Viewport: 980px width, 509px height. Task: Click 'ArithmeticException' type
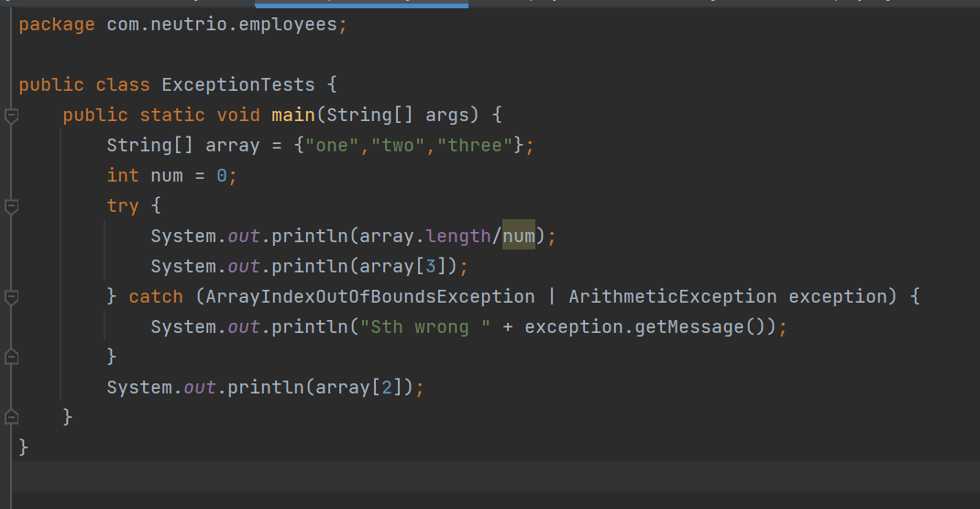point(673,296)
